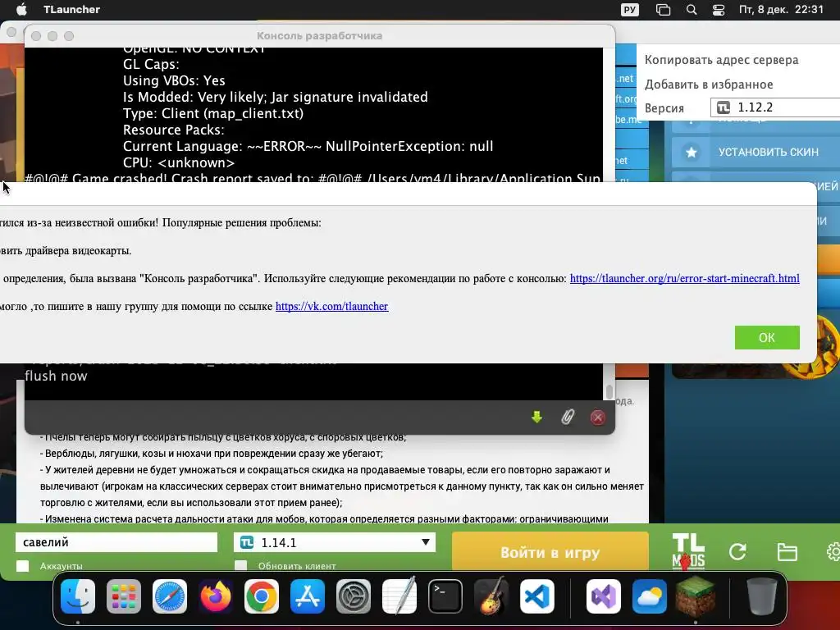
Task: Open settings gear icon in launcher bar
Action: coord(833,552)
